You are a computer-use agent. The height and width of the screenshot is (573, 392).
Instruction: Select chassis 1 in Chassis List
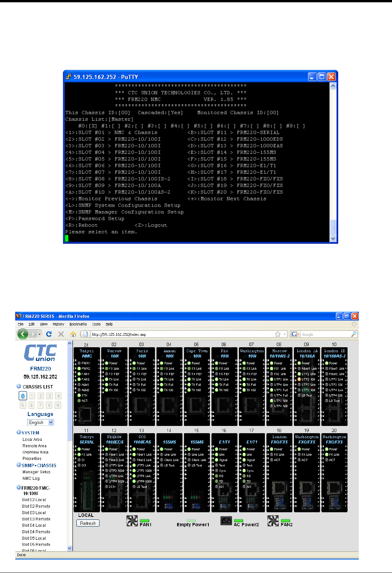click(x=32, y=396)
